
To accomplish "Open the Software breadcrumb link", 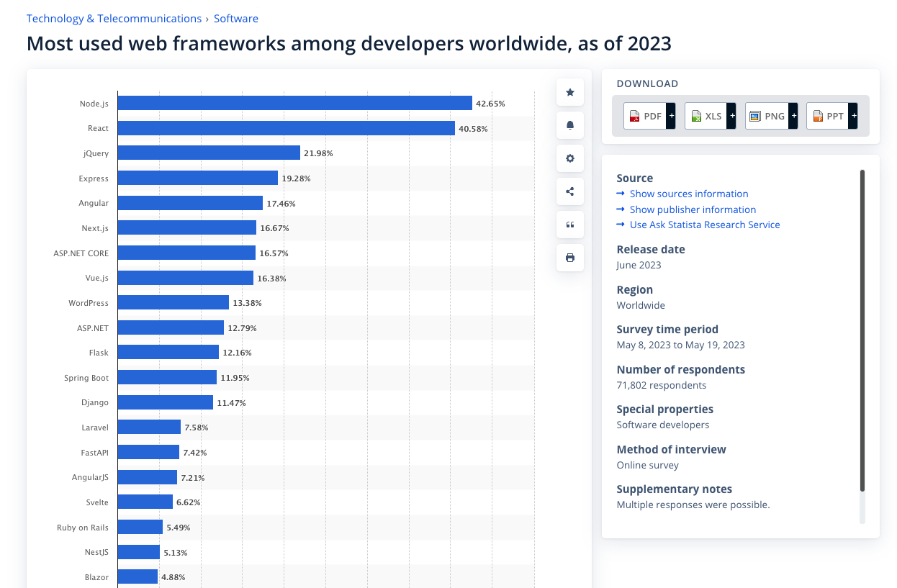I will (x=236, y=19).
